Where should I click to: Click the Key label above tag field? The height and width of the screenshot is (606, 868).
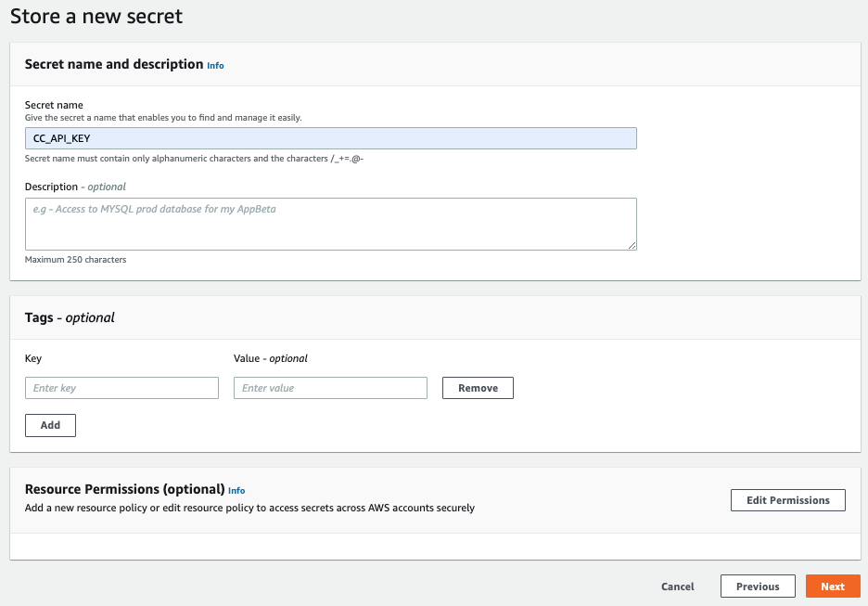pyautogui.click(x=33, y=358)
